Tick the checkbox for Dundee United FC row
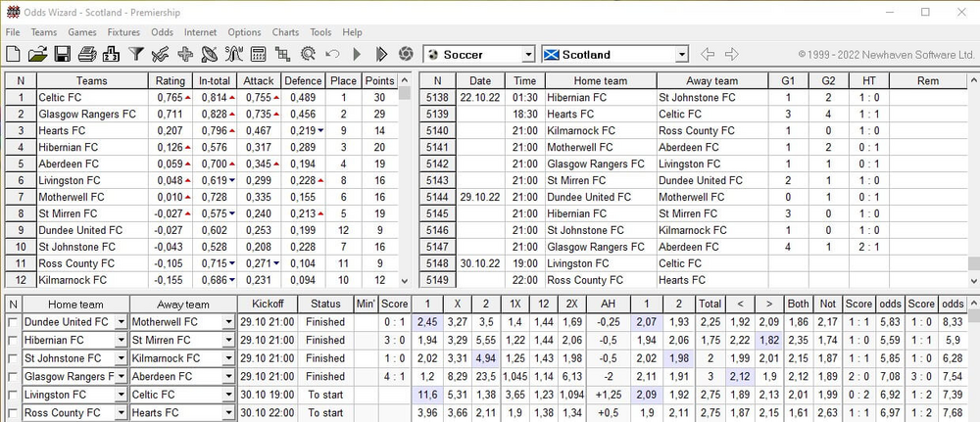 pyautogui.click(x=13, y=322)
